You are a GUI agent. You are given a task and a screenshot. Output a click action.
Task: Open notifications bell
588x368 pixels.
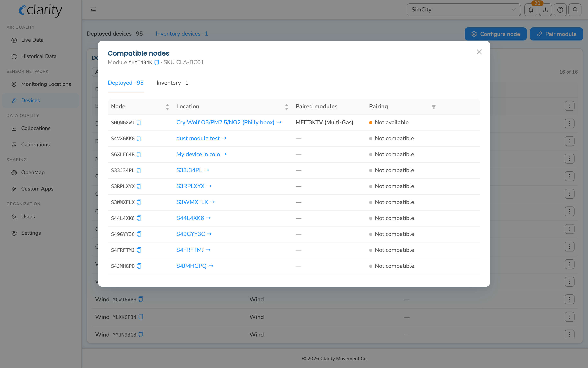click(531, 10)
